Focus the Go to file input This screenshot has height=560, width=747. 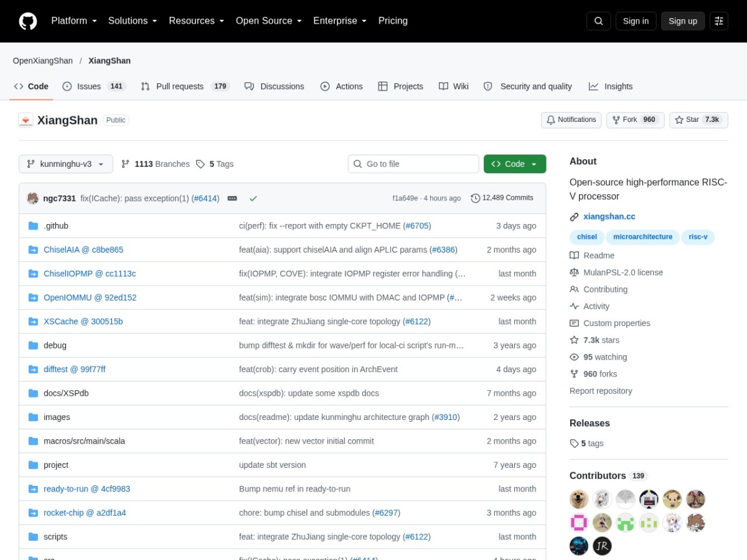coord(413,164)
